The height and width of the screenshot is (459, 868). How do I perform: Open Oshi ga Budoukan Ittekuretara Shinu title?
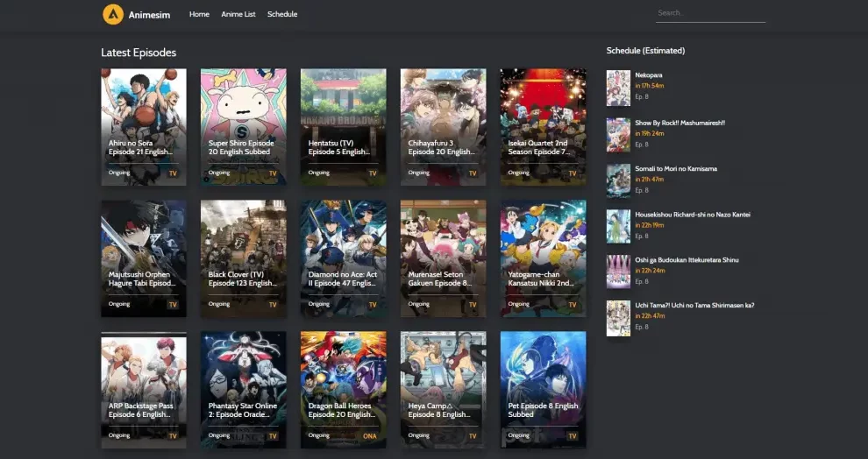point(687,260)
